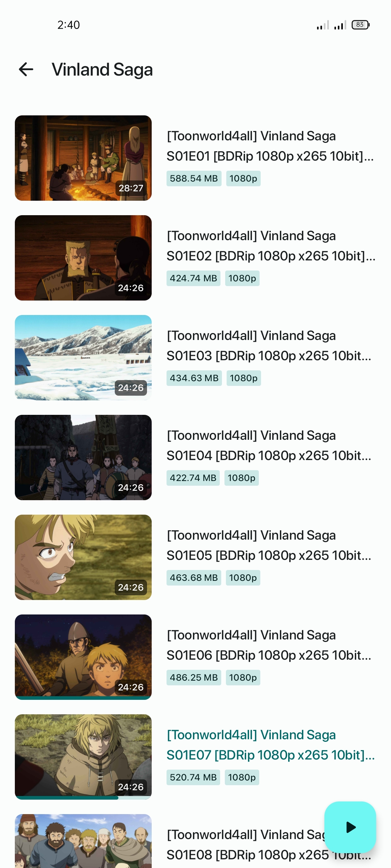Tap the 486.25 MB size tag
The image size is (391, 868).
point(194,678)
